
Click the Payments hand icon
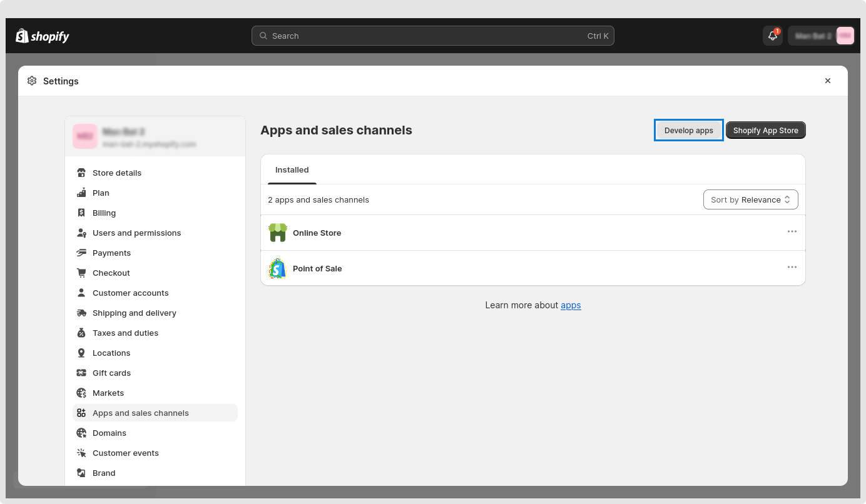pos(81,253)
